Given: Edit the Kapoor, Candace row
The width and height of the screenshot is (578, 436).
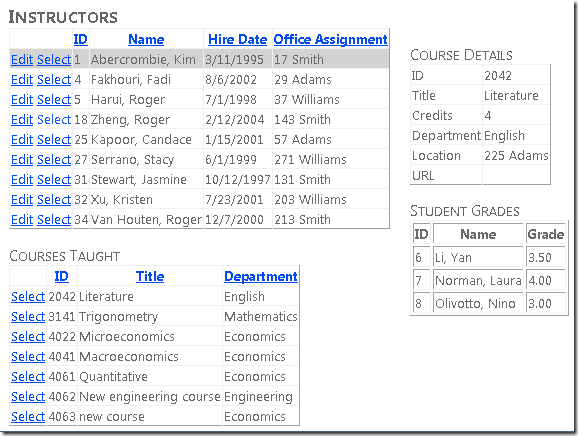Looking at the screenshot, I should coord(22,139).
